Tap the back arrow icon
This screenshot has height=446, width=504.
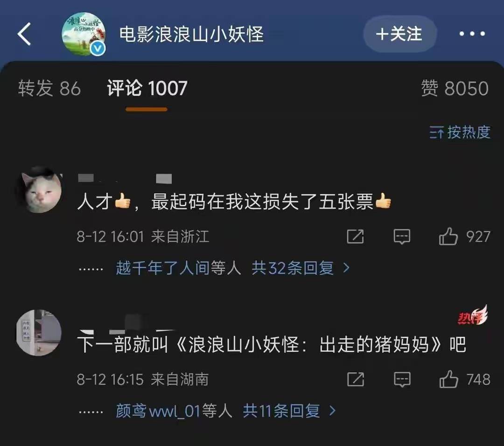coord(24,34)
